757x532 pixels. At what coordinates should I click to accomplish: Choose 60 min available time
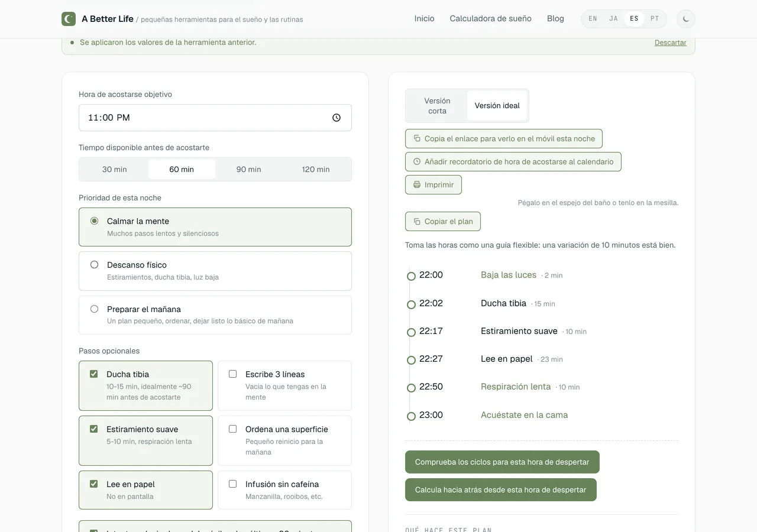(182, 170)
